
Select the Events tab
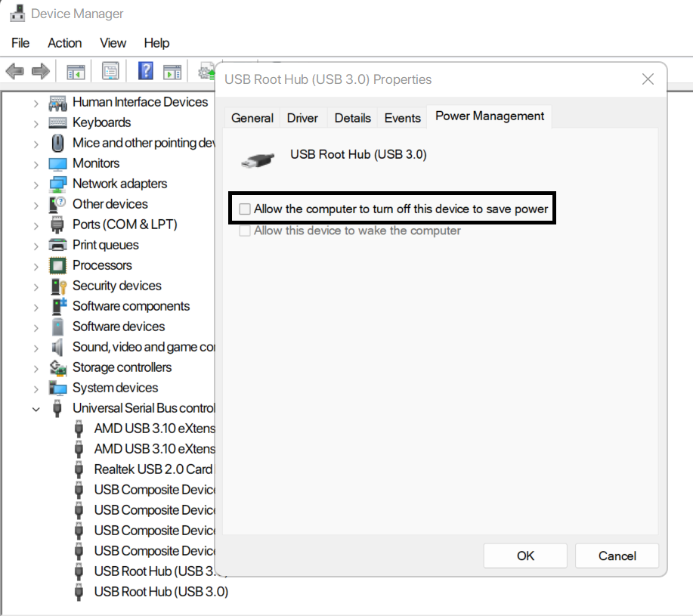402,117
